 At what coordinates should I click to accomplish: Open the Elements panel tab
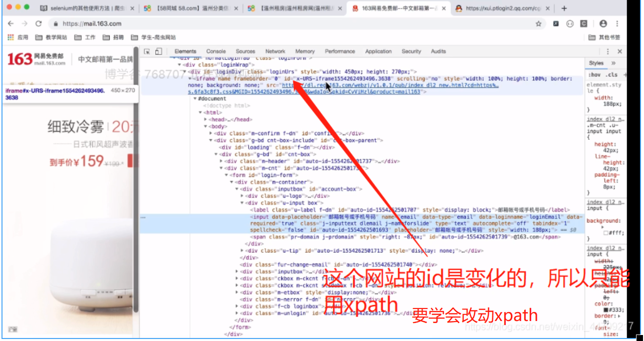186,51
